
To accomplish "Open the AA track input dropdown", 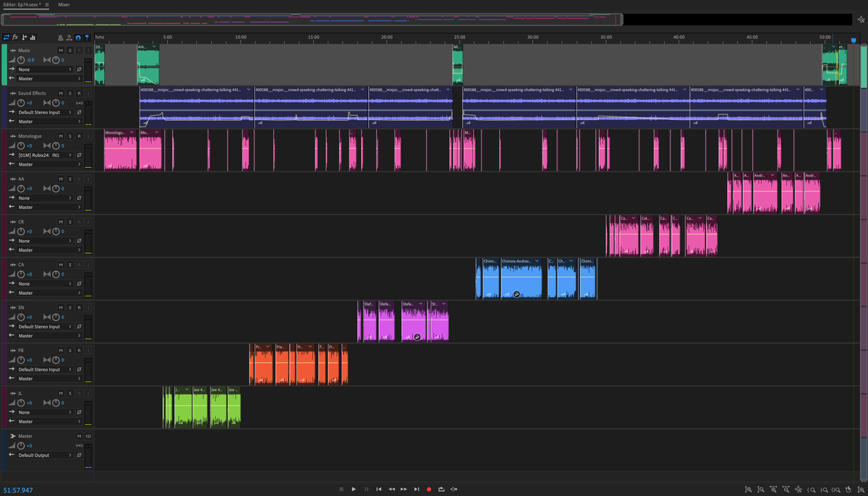I will [x=44, y=197].
